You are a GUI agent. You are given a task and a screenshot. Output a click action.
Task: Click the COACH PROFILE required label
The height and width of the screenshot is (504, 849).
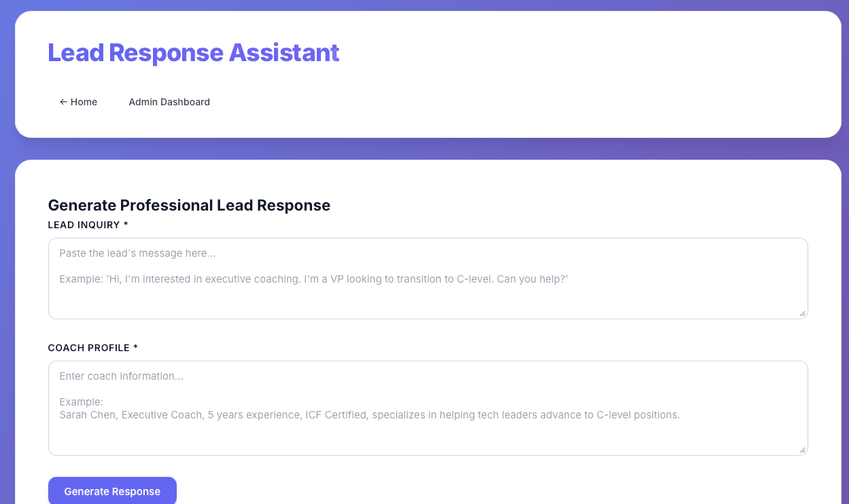tap(92, 347)
